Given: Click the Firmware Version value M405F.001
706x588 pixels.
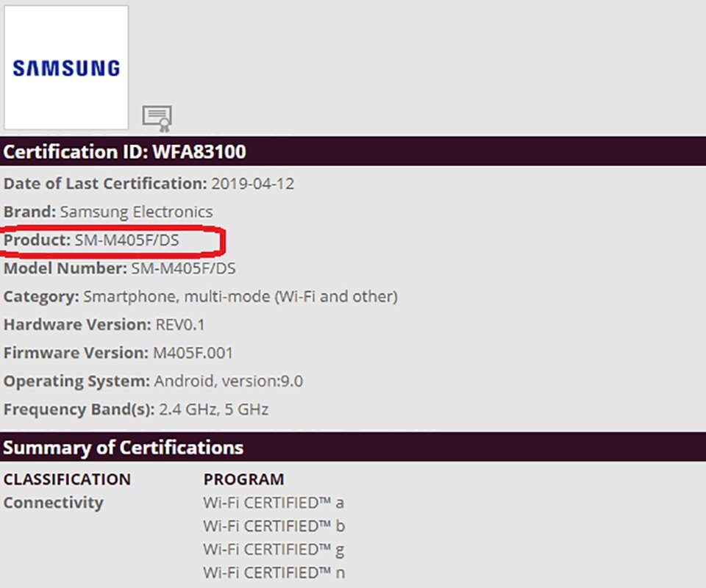Looking at the screenshot, I should coord(193,353).
